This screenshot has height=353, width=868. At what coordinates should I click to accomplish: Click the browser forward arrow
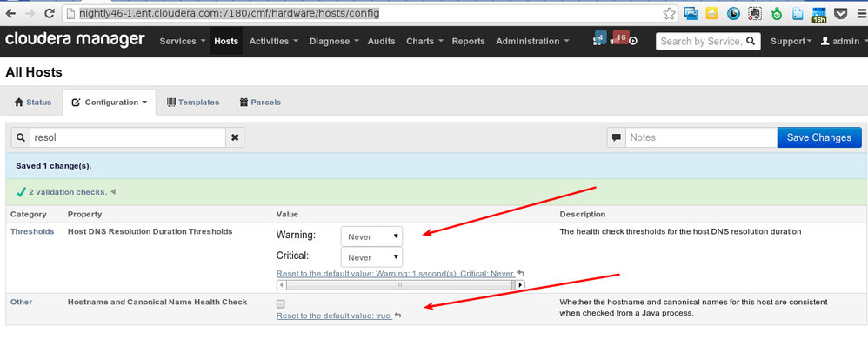pos(30,13)
